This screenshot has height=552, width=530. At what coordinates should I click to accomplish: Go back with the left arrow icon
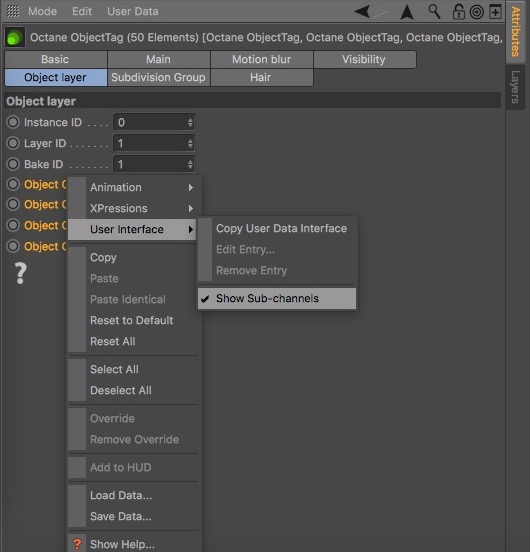362,12
